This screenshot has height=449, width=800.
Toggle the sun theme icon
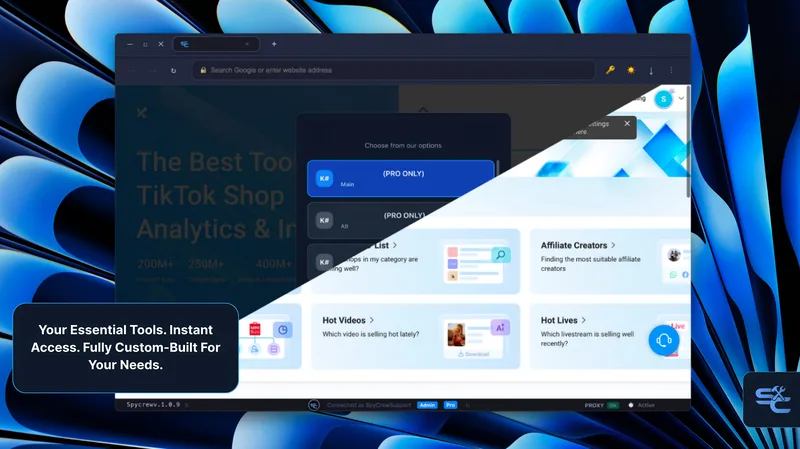pyautogui.click(x=631, y=70)
